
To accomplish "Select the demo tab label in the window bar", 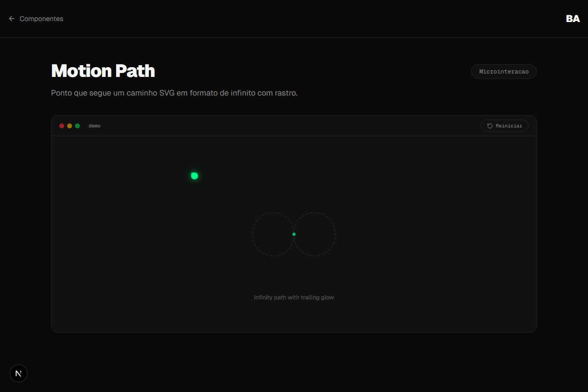I will (x=95, y=125).
